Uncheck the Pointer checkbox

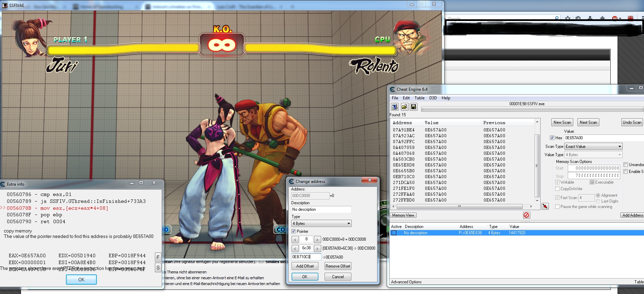294,231
